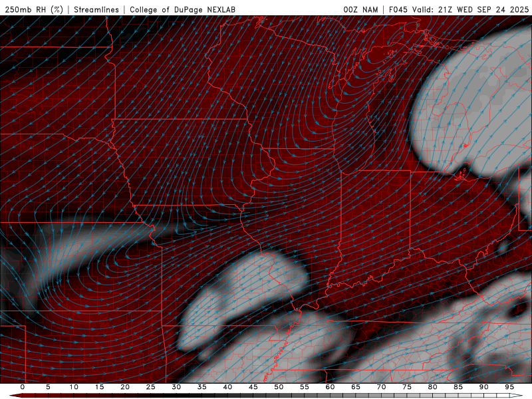
Task: Click the "0" colorbar tick label
Action: click(23, 387)
